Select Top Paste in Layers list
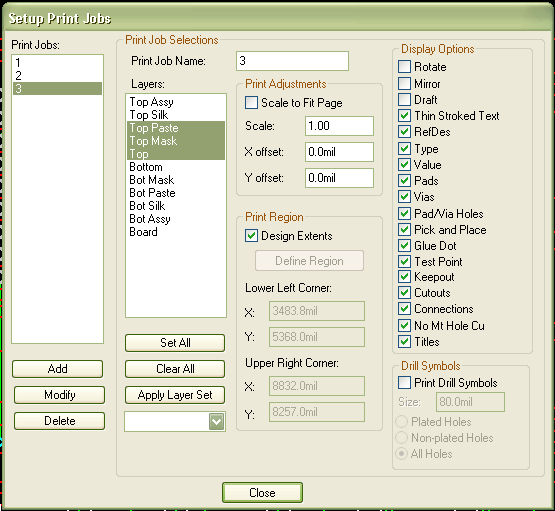This screenshot has width=555, height=511. [x=176, y=128]
